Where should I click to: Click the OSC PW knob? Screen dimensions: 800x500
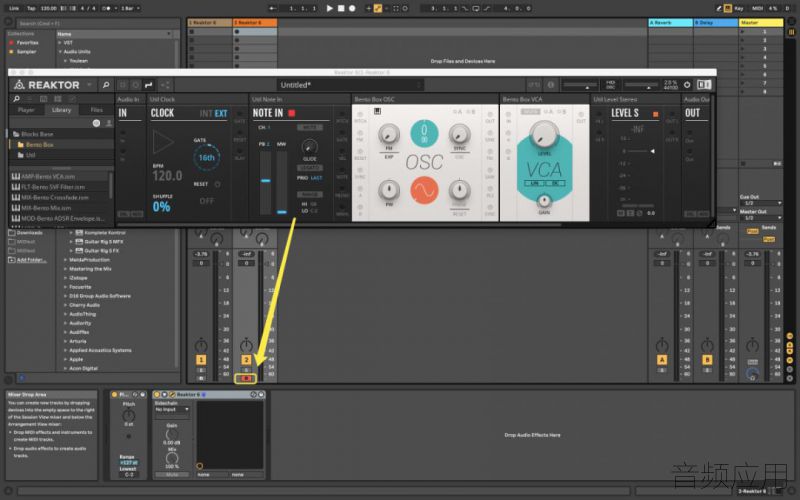389,190
